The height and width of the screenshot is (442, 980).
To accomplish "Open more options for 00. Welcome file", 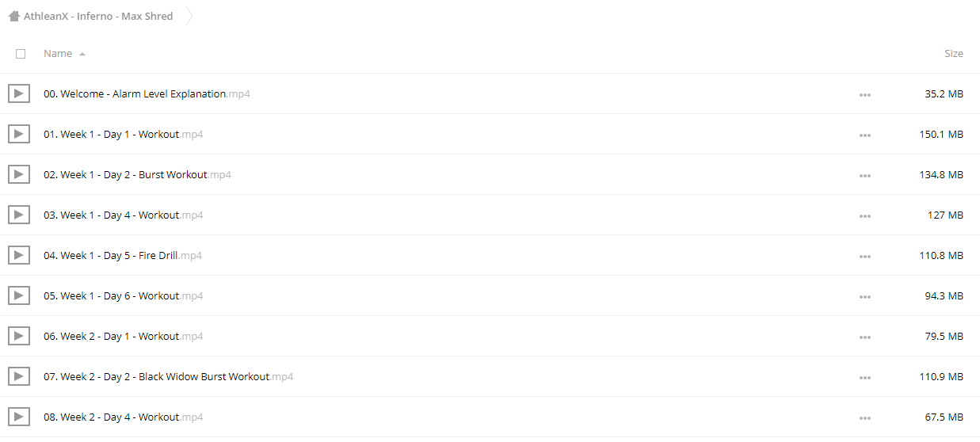I will (x=864, y=94).
